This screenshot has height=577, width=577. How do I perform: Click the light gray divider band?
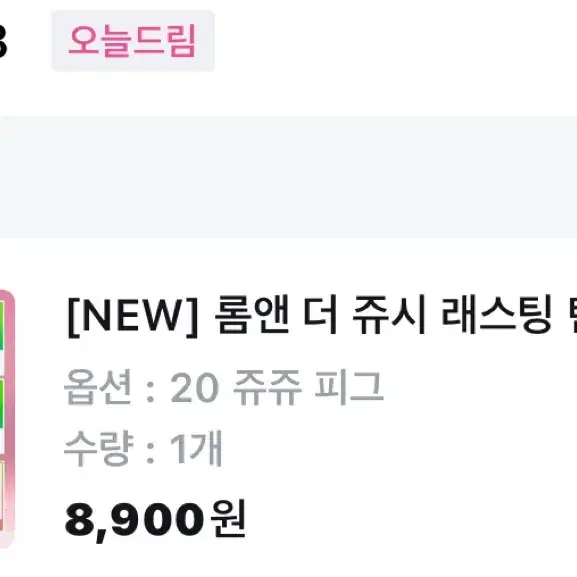[x=288, y=177]
